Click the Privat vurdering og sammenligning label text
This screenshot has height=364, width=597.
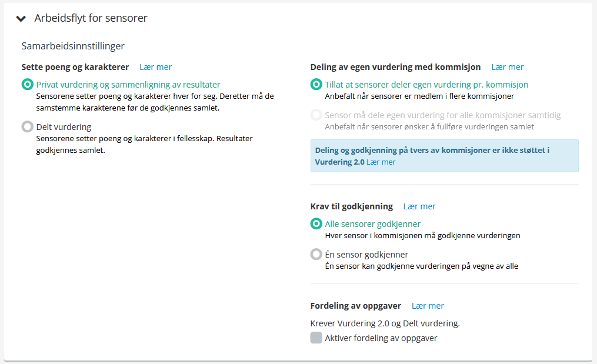(128, 85)
